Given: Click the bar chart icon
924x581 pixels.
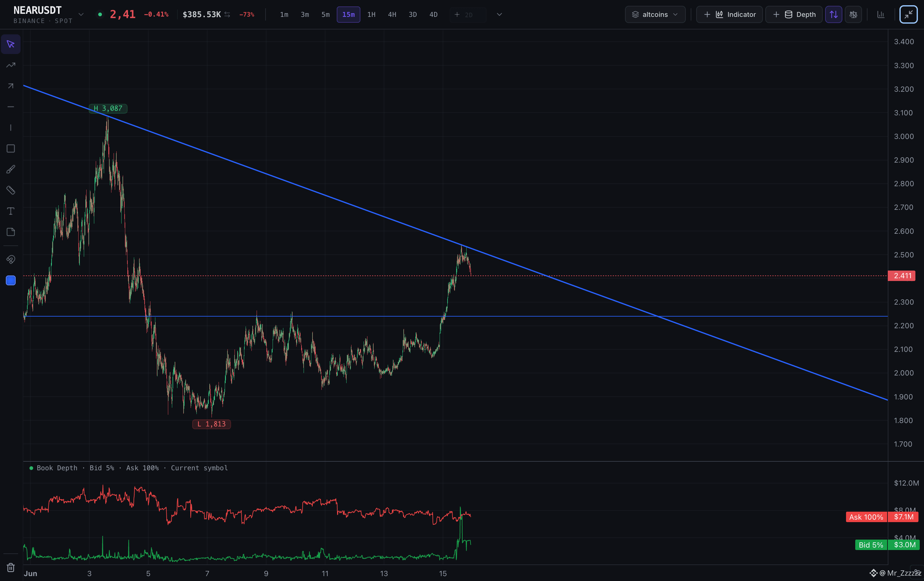Looking at the screenshot, I should coord(881,15).
